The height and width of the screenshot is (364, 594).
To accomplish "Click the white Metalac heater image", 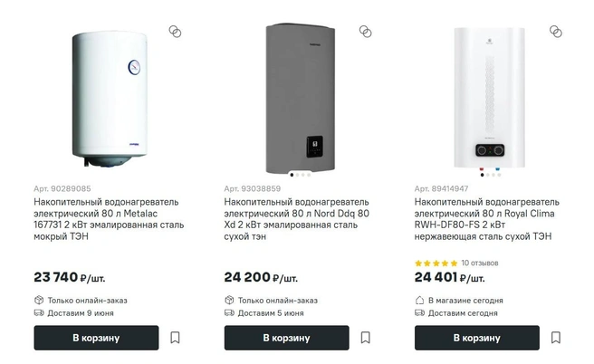I will (110, 99).
